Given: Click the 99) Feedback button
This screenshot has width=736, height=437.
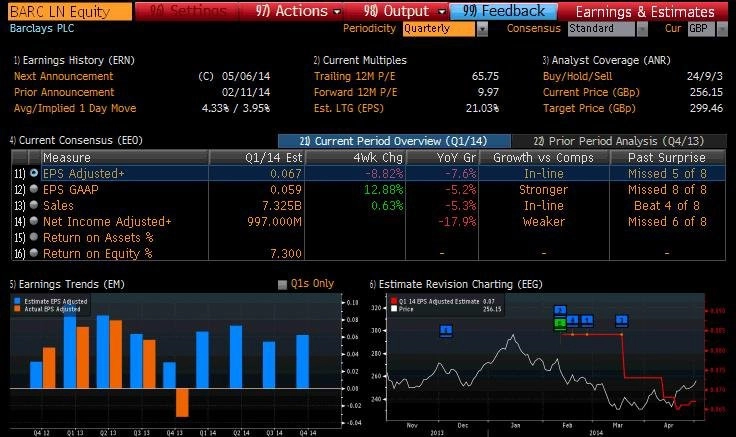Looking at the screenshot, I should point(504,11).
